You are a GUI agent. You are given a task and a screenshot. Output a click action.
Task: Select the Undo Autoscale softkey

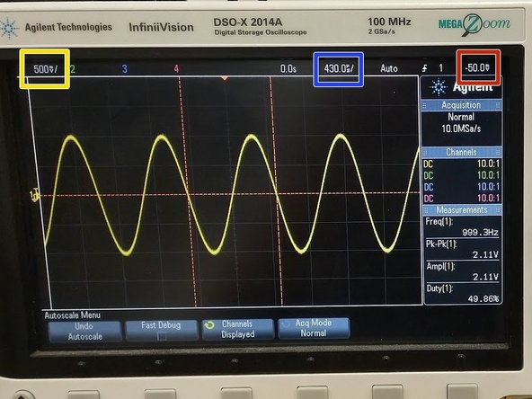pos(84,331)
